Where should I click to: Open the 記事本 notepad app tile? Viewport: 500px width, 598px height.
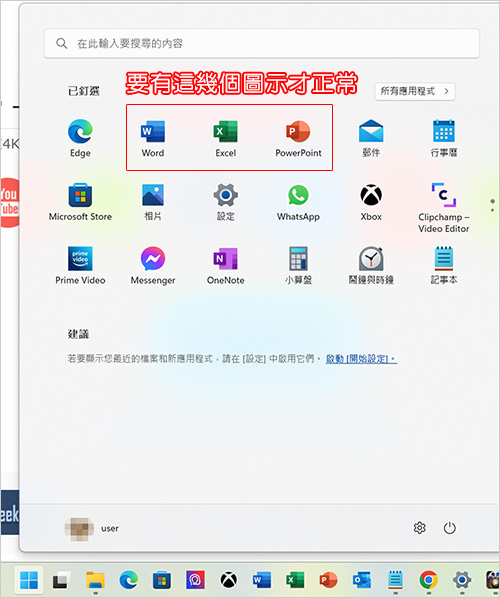click(x=444, y=265)
